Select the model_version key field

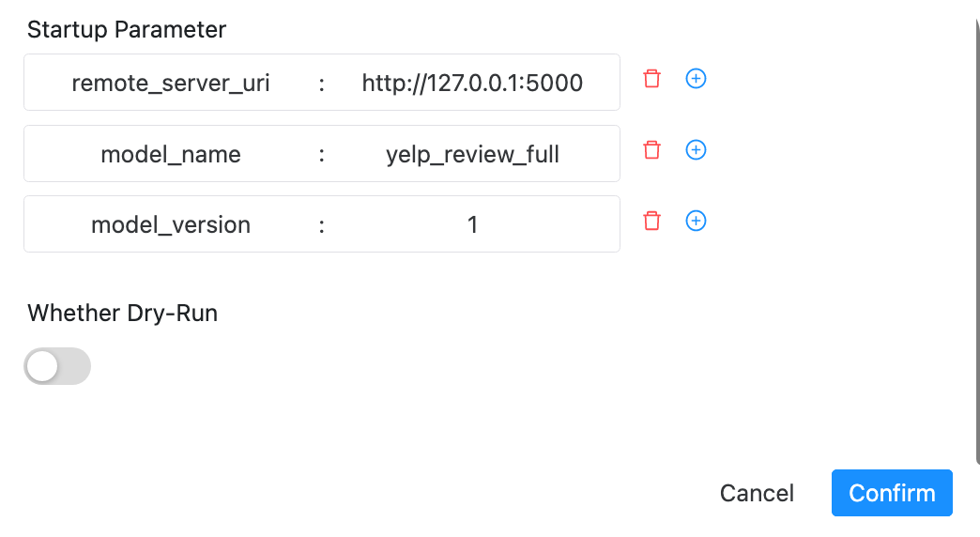(171, 225)
